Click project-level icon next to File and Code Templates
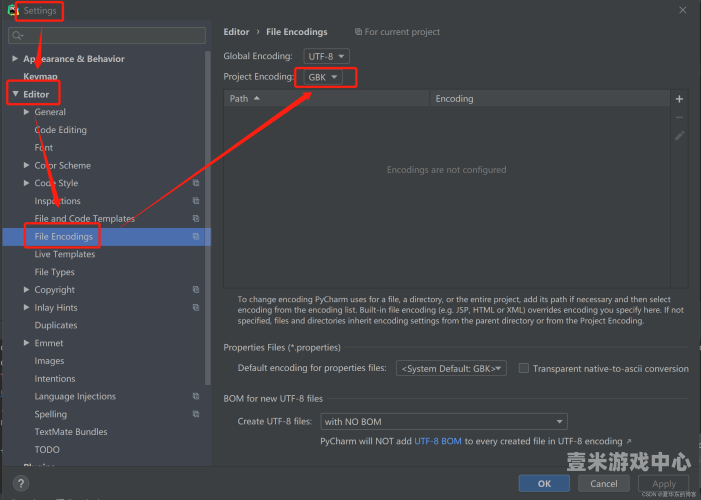The height and width of the screenshot is (500, 701). pos(196,218)
